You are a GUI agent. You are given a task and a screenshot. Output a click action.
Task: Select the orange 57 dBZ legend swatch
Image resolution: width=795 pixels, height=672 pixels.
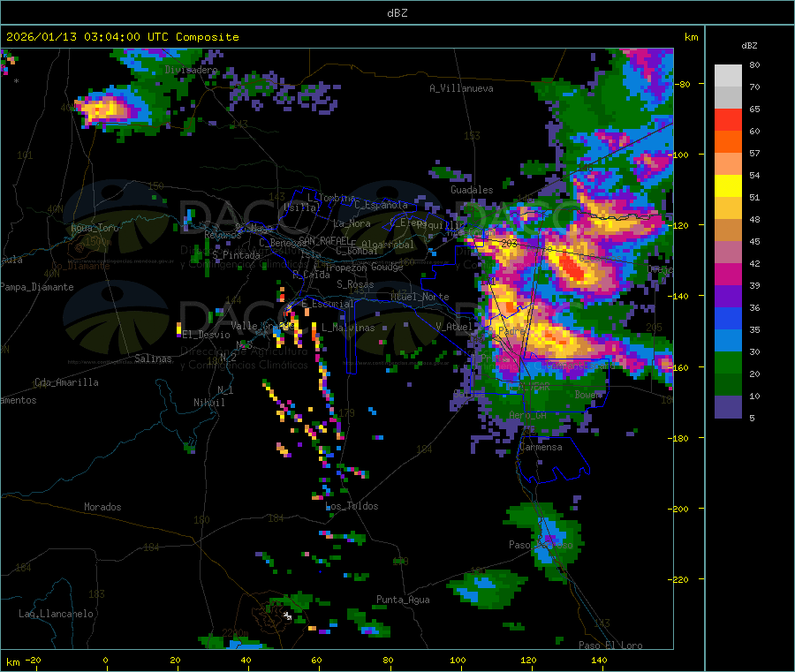pos(728,142)
